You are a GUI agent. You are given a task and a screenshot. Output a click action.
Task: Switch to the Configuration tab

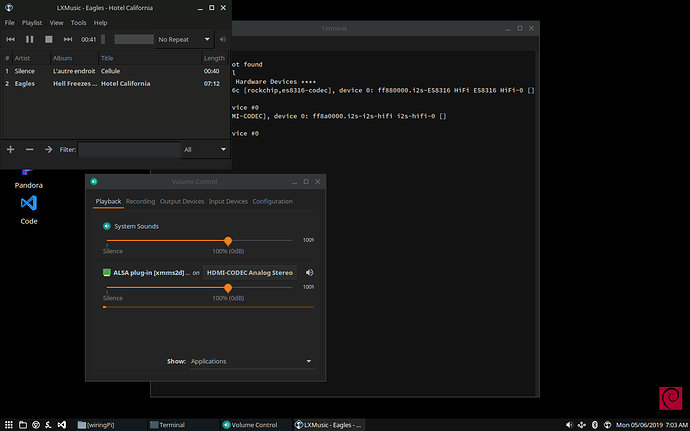pos(272,201)
